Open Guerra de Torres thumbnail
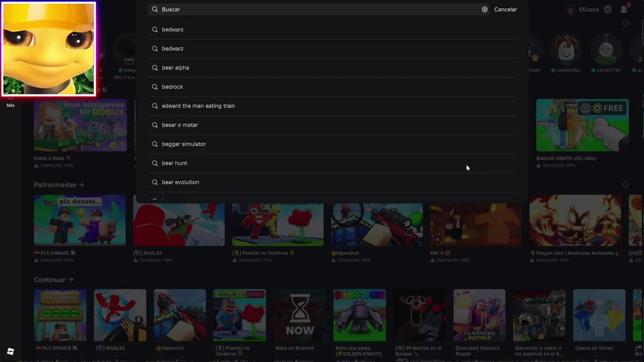Viewport: 644px width, 362px height. click(599, 315)
